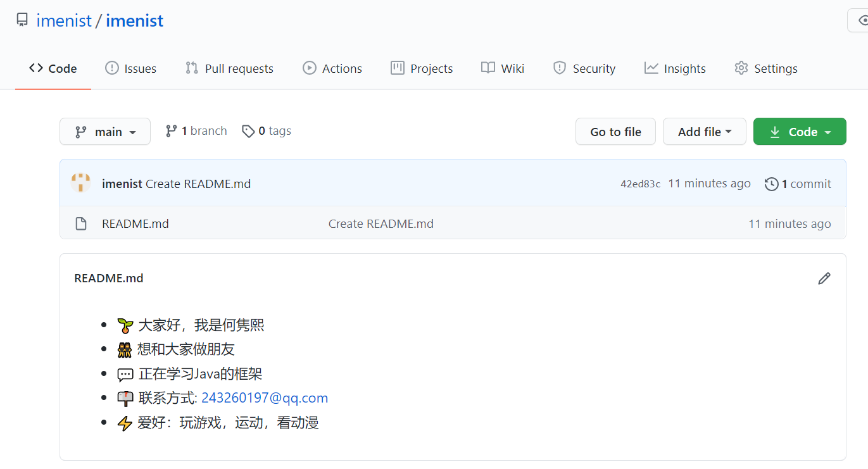Viewport: 868px width, 469px height.
Task: Click the text 想和大家做朋友
Action: (186, 349)
